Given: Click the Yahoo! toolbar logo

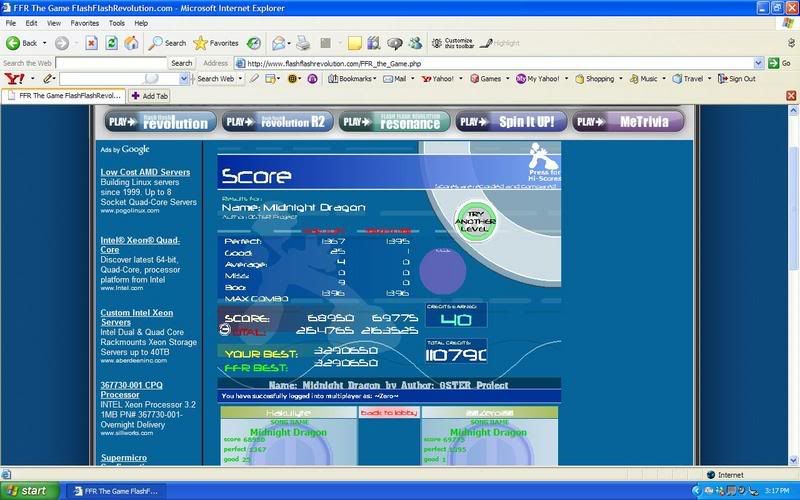Looking at the screenshot, I should click(x=14, y=78).
